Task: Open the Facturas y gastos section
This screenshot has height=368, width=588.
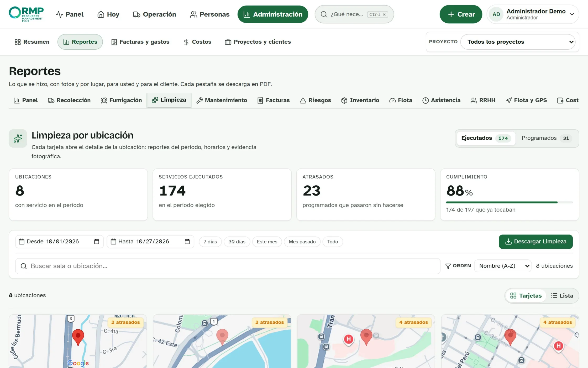Action: click(140, 42)
